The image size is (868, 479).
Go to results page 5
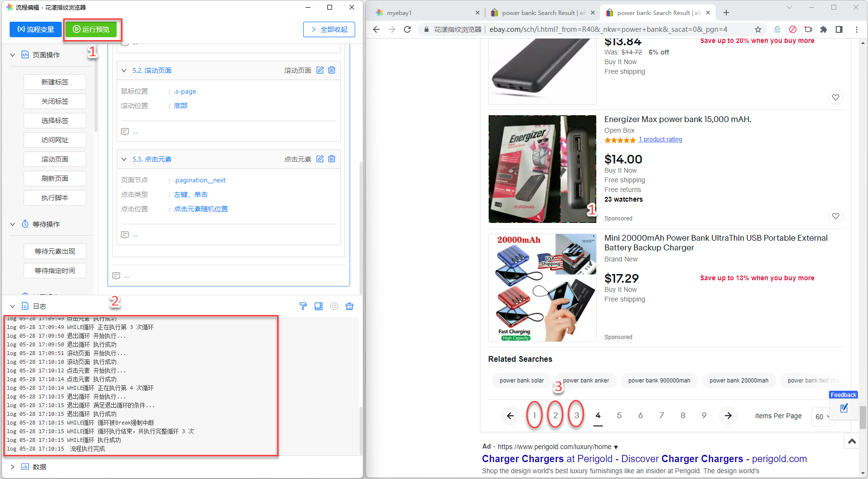click(619, 415)
